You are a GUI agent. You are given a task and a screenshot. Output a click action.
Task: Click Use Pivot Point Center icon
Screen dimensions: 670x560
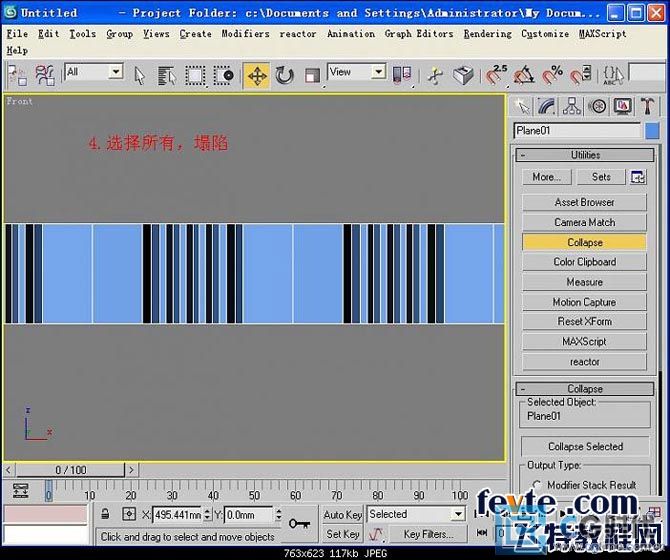(x=402, y=75)
